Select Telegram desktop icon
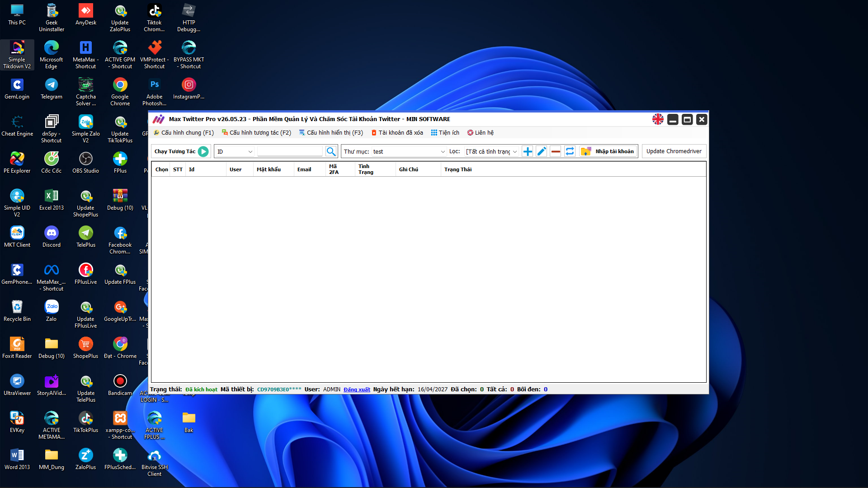Screen dimensions: 868x488 tap(52, 89)
